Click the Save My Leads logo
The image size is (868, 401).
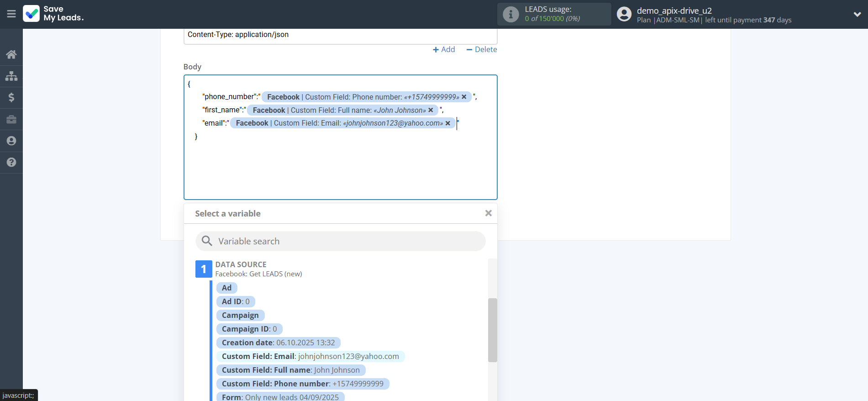pos(53,14)
